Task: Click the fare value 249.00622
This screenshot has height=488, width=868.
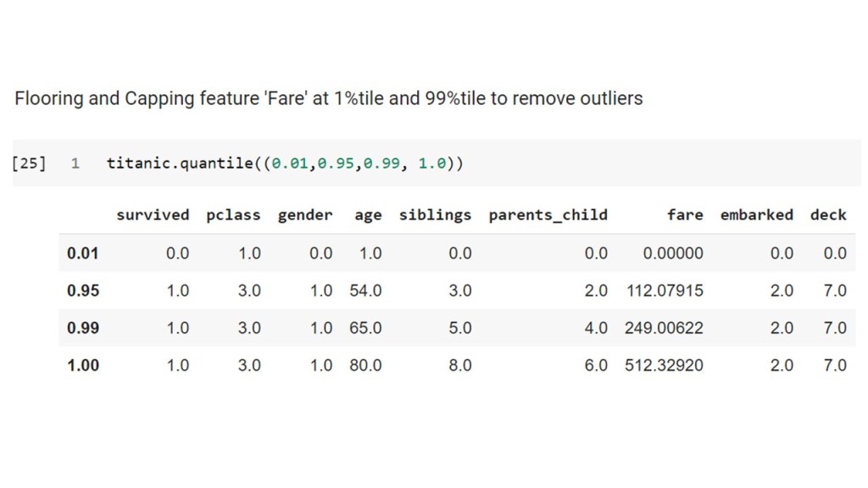Action: [x=664, y=328]
